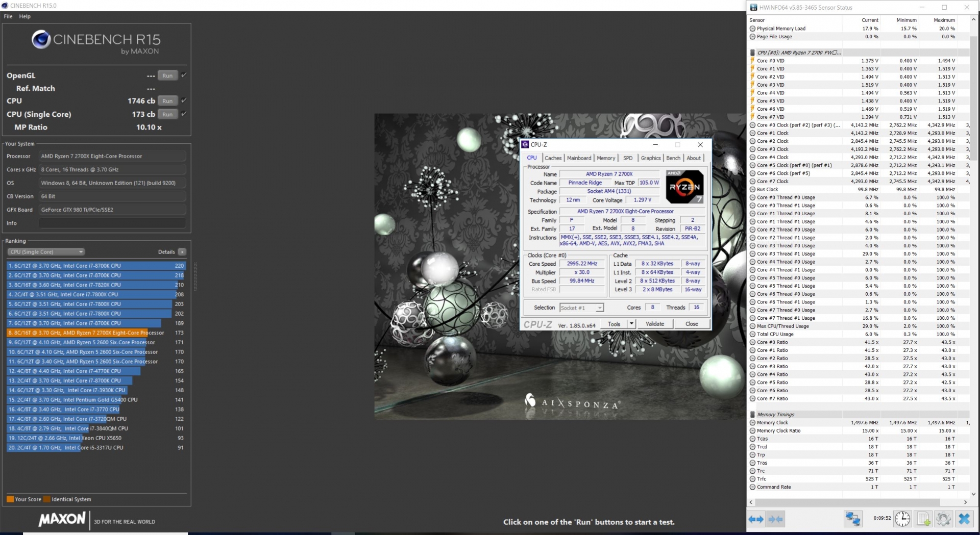980x535 pixels.
Task: Start logging with the sheet-plus icon
Action: (x=923, y=519)
